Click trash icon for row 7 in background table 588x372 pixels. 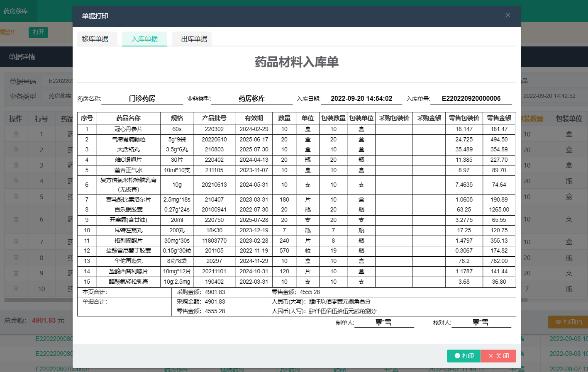click(x=16, y=242)
